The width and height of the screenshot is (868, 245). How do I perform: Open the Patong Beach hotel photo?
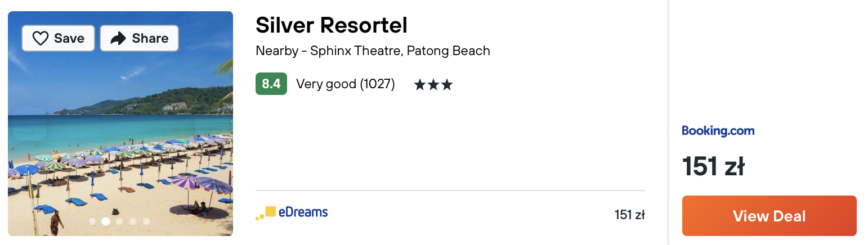point(120,124)
